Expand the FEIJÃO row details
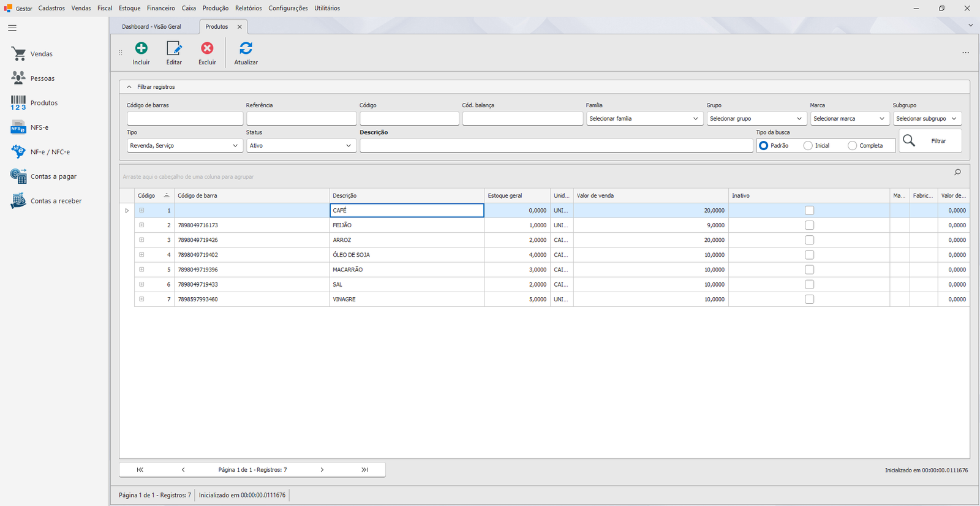 [141, 225]
